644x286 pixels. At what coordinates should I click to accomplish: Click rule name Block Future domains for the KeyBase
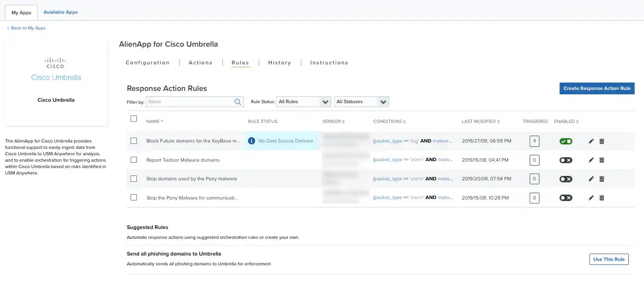click(x=193, y=141)
